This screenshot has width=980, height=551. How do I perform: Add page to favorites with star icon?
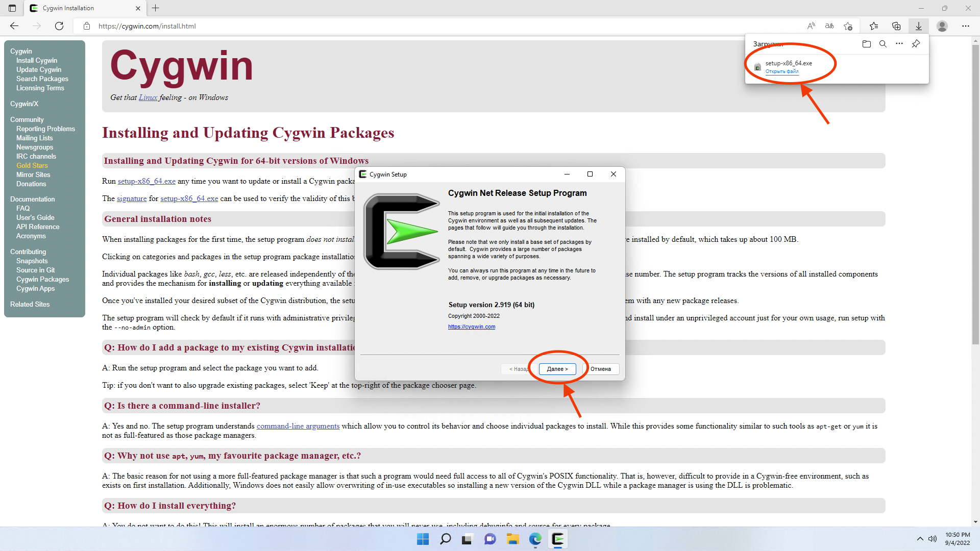click(848, 26)
